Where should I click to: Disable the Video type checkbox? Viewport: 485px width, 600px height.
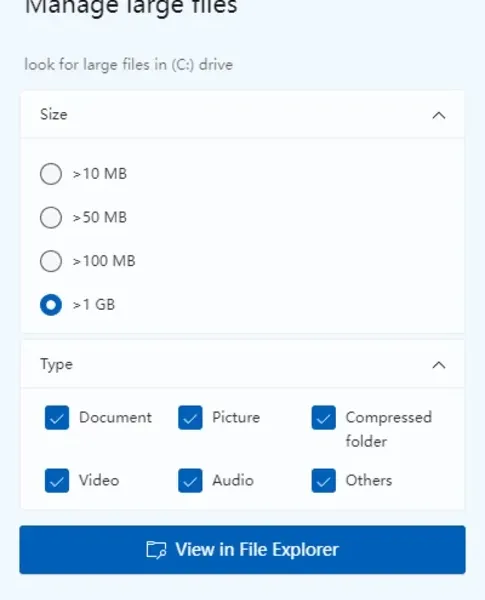pyautogui.click(x=57, y=481)
